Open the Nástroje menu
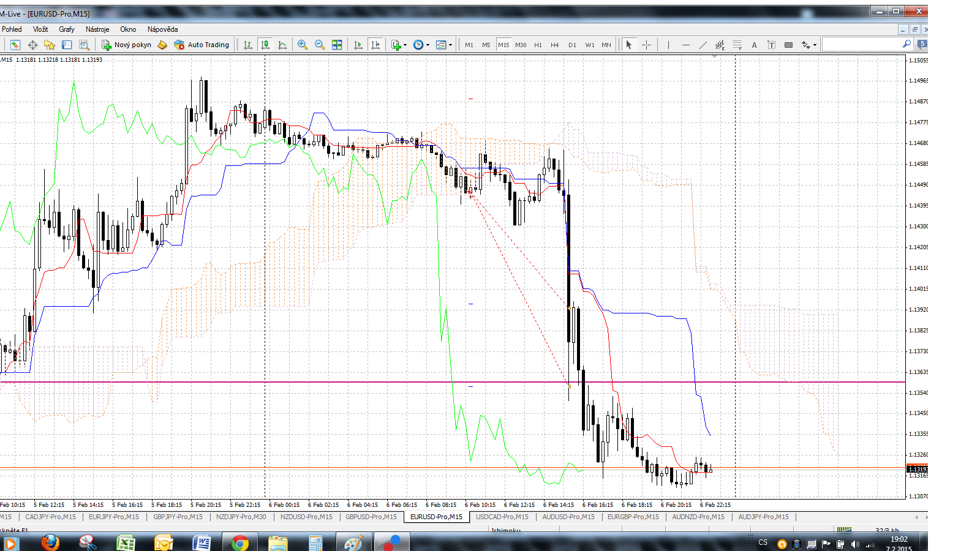980x551 pixels. 97,29
